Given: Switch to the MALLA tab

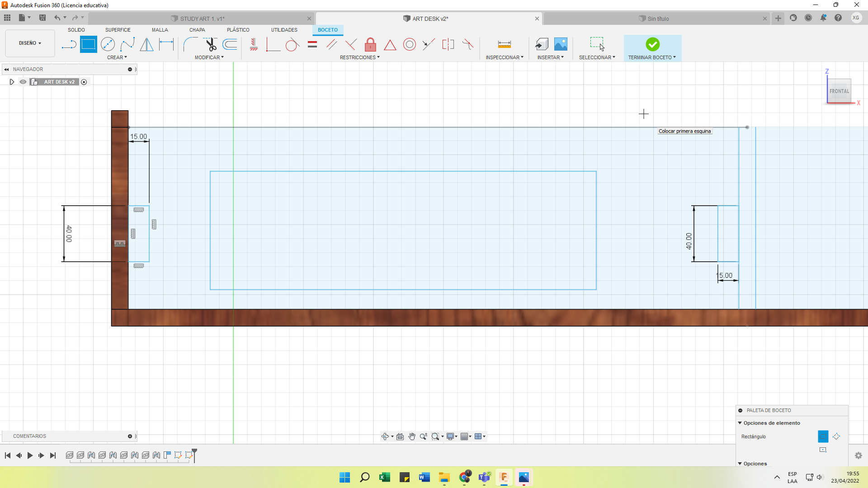Looking at the screenshot, I should 160,30.
